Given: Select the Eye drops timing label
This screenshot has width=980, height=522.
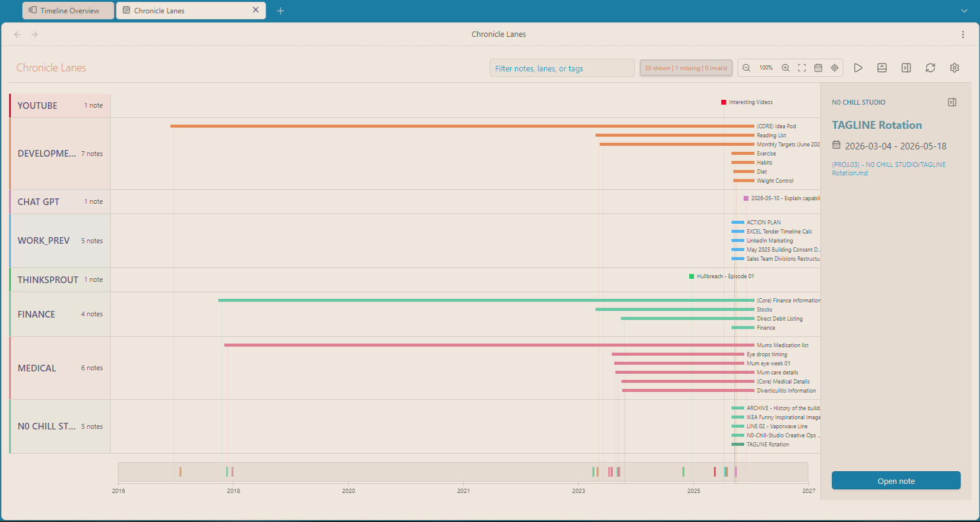Looking at the screenshot, I should click(x=767, y=354).
